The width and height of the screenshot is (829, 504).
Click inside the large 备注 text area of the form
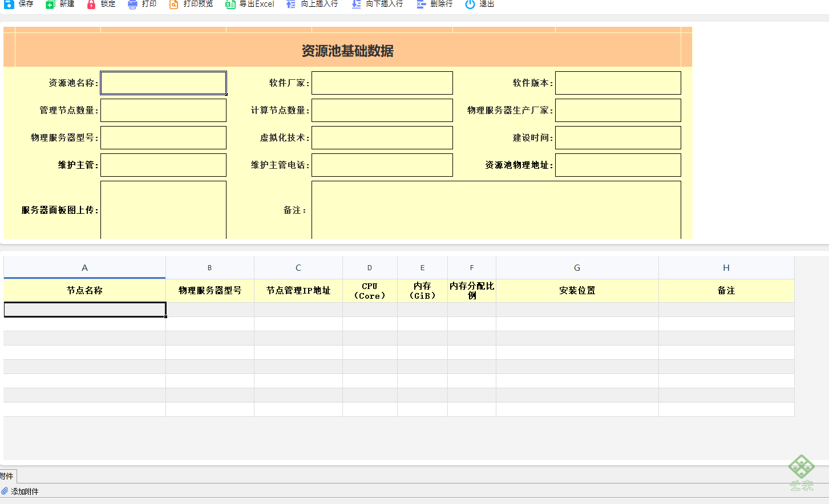click(x=496, y=210)
